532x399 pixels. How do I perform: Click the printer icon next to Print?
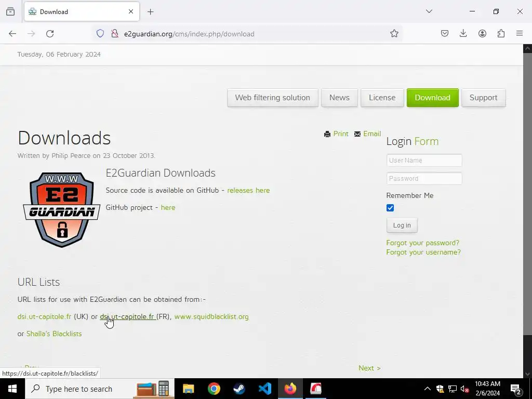click(327, 134)
